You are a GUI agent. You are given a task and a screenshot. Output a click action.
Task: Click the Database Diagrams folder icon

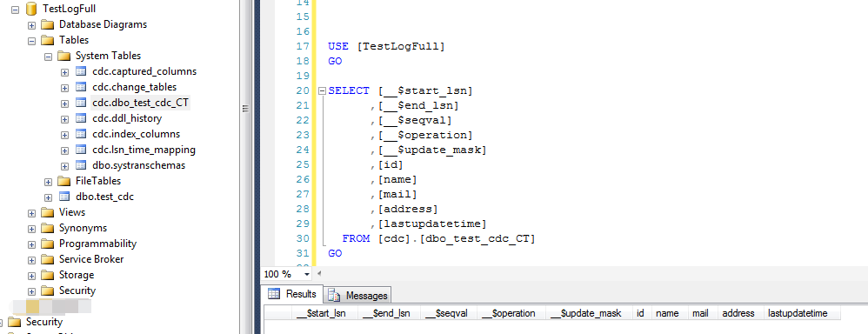click(x=48, y=24)
